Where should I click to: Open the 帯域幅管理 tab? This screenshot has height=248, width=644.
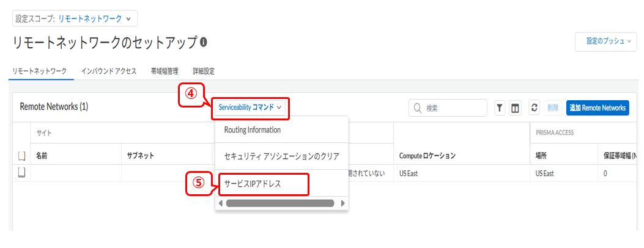point(165,71)
